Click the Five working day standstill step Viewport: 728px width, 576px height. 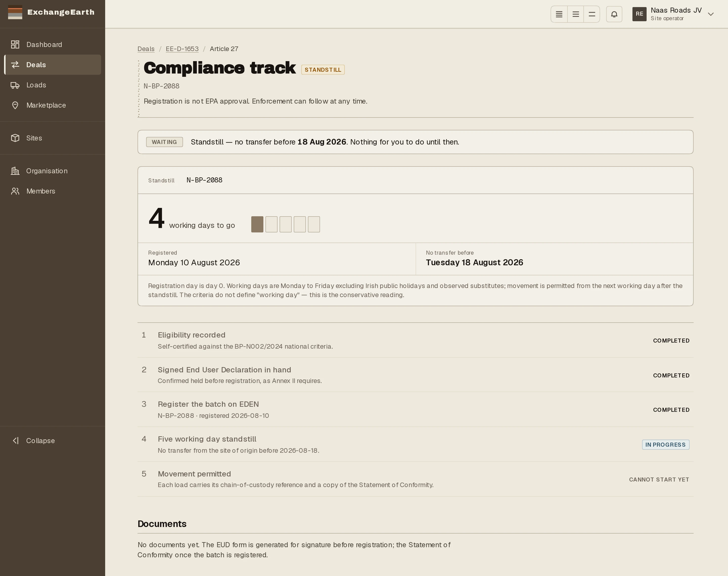click(415, 444)
